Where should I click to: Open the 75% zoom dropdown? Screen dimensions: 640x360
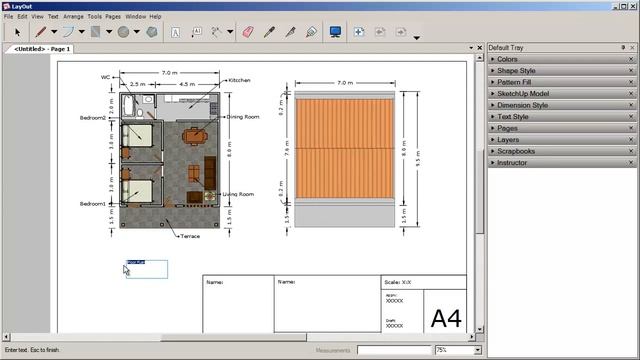pyautogui.click(x=478, y=350)
